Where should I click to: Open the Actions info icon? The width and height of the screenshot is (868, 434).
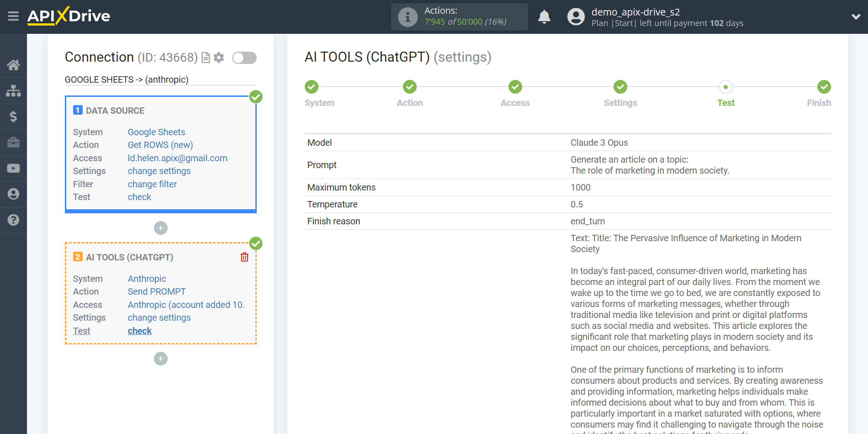click(x=408, y=17)
